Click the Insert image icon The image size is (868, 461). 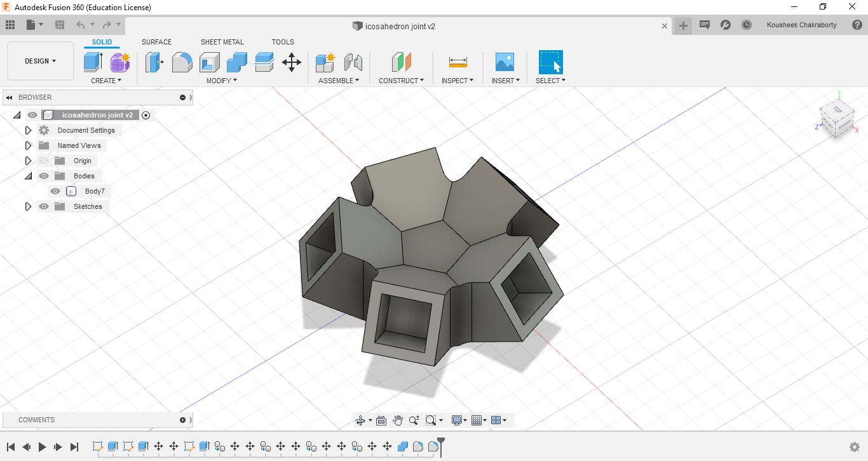point(505,62)
